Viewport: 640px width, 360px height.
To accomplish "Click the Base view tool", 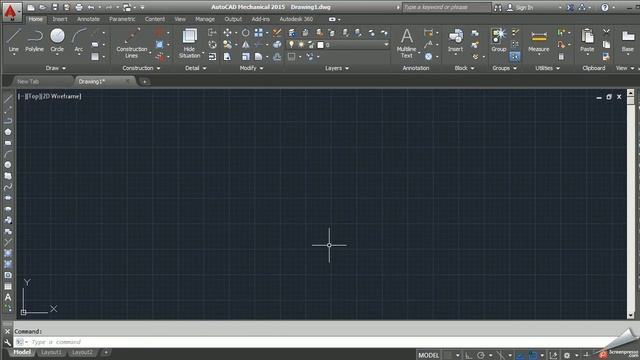I will point(628,41).
